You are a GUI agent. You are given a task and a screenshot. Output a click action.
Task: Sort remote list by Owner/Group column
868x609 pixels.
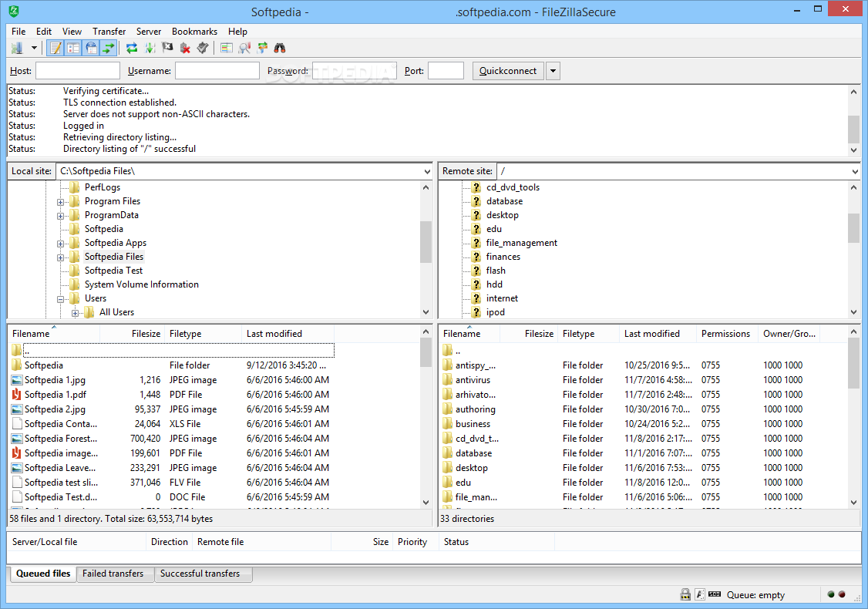[789, 334]
